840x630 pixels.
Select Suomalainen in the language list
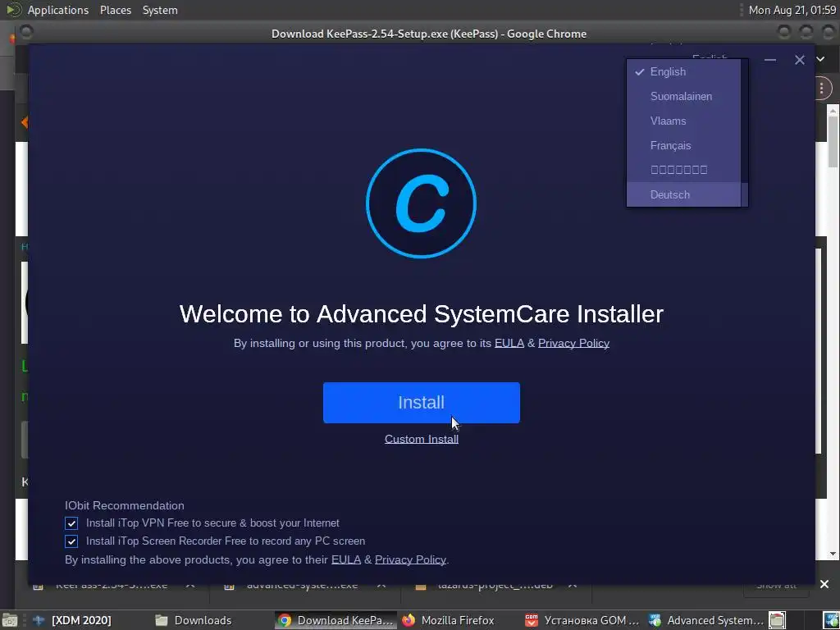pyautogui.click(x=683, y=97)
